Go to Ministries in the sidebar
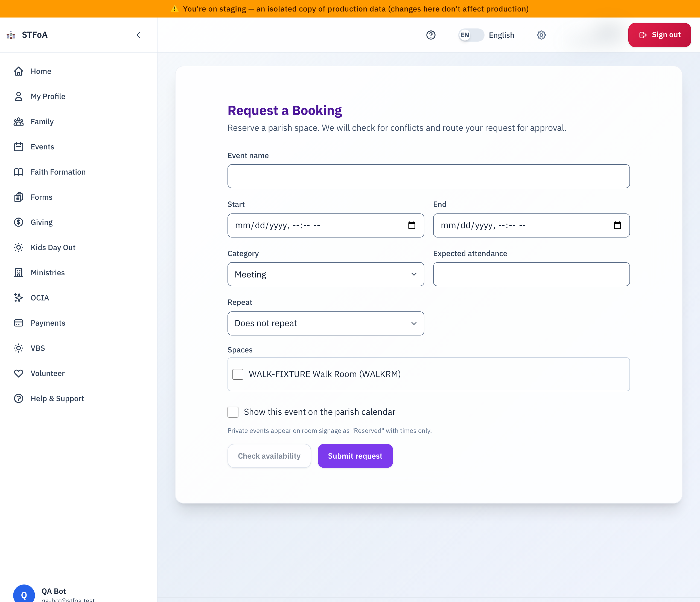700x602 pixels. point(78,273)
